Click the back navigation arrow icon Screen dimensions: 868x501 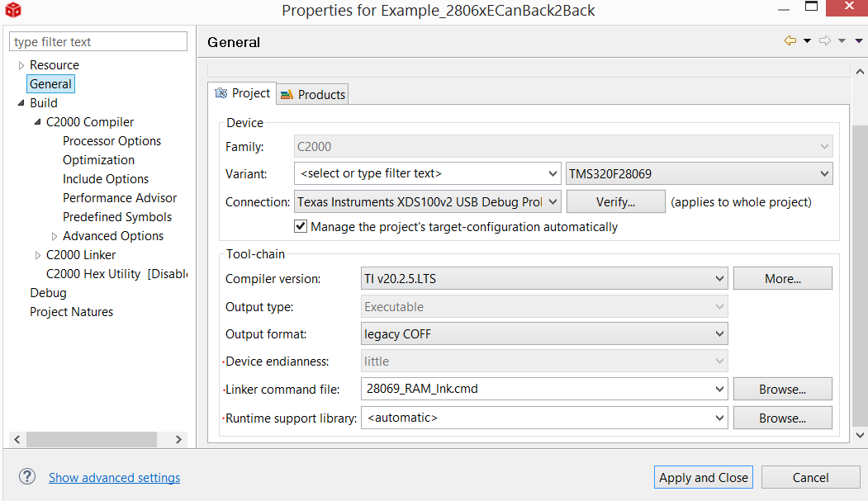790,41
